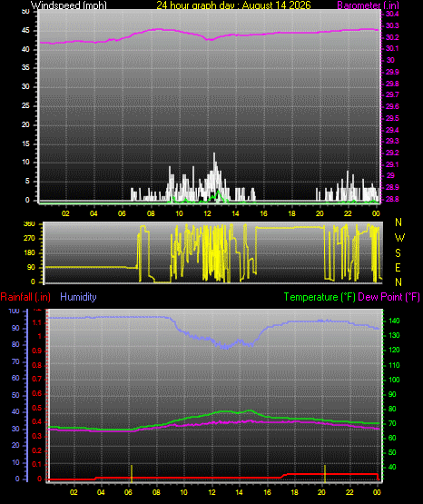
Task: Click the green 'Temperature (°F)' legend label
Action: coord(320,297)
